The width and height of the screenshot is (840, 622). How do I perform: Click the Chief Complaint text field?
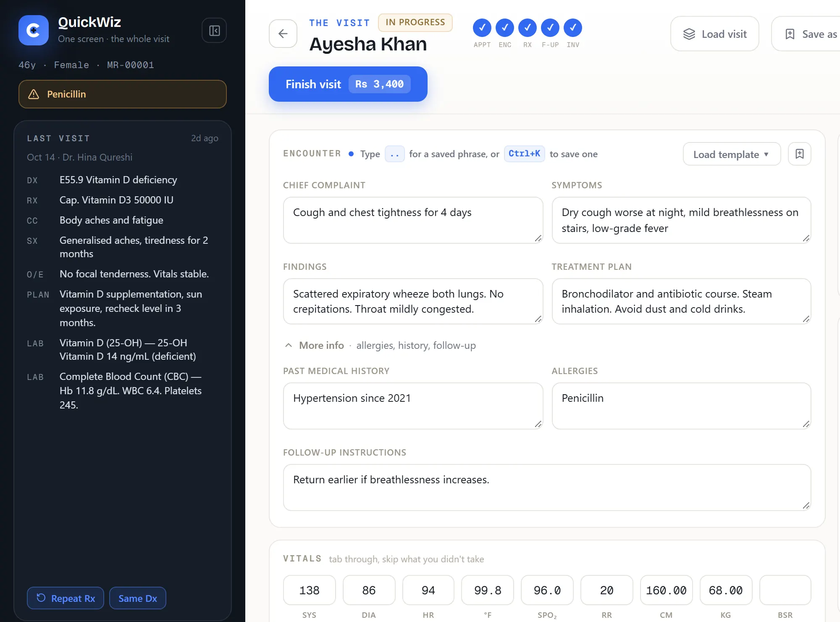[x=413, y=220]
